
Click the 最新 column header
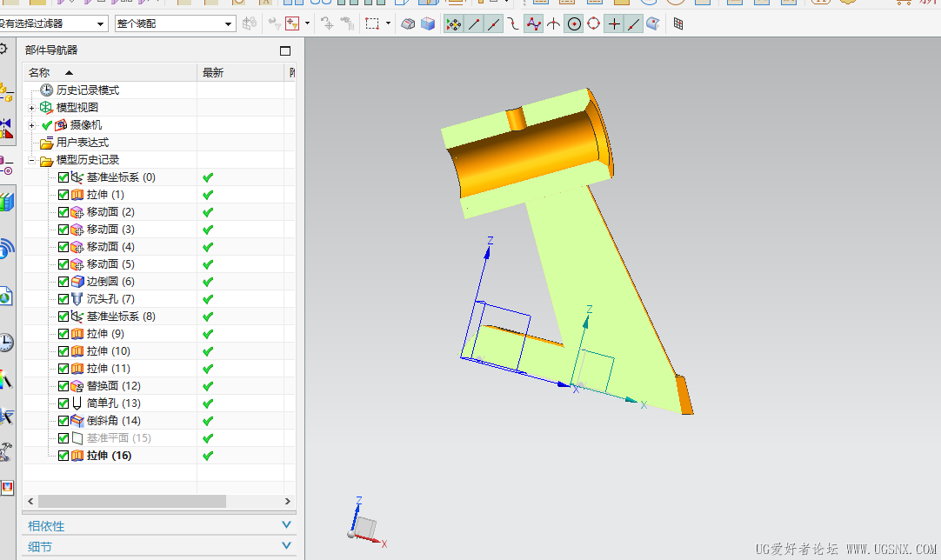[240, 73]
